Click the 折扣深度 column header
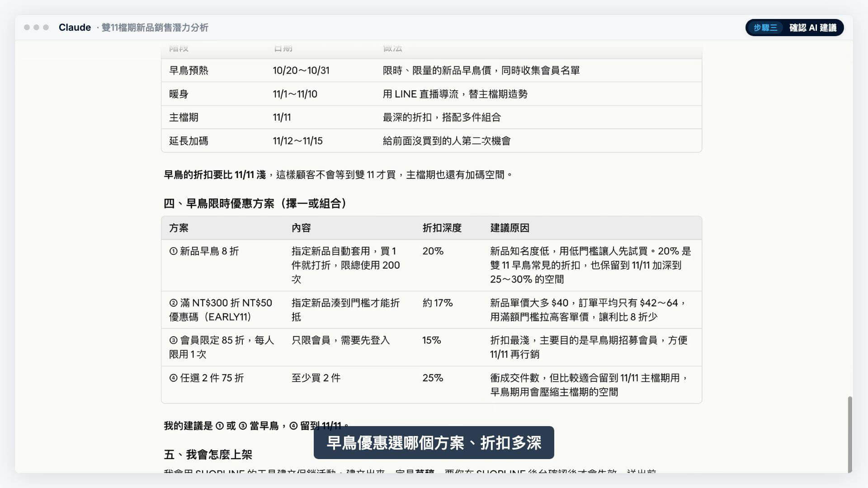The height and width of the screenshot is (488, 868). click(x=442, y=228)
